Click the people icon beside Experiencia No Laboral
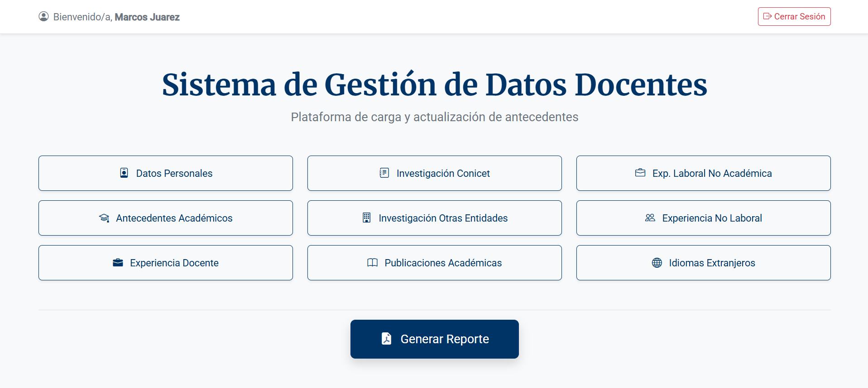This screenshot has height=388, width=868. coord(650,218)
